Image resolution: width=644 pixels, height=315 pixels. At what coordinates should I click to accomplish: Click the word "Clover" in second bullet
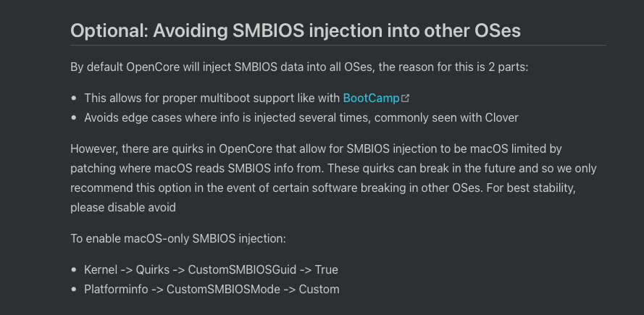coord(501,117)
